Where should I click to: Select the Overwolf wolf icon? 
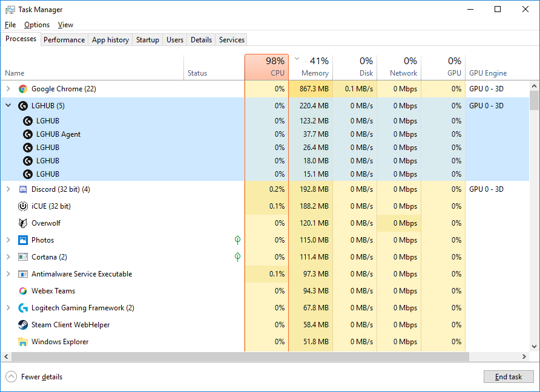(x=23, y=223)
